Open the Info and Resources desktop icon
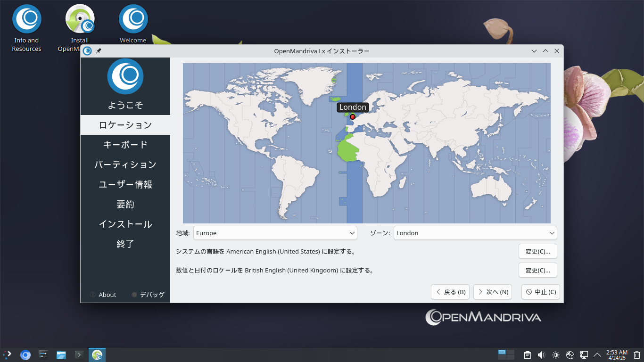 (x=27, y=28)
